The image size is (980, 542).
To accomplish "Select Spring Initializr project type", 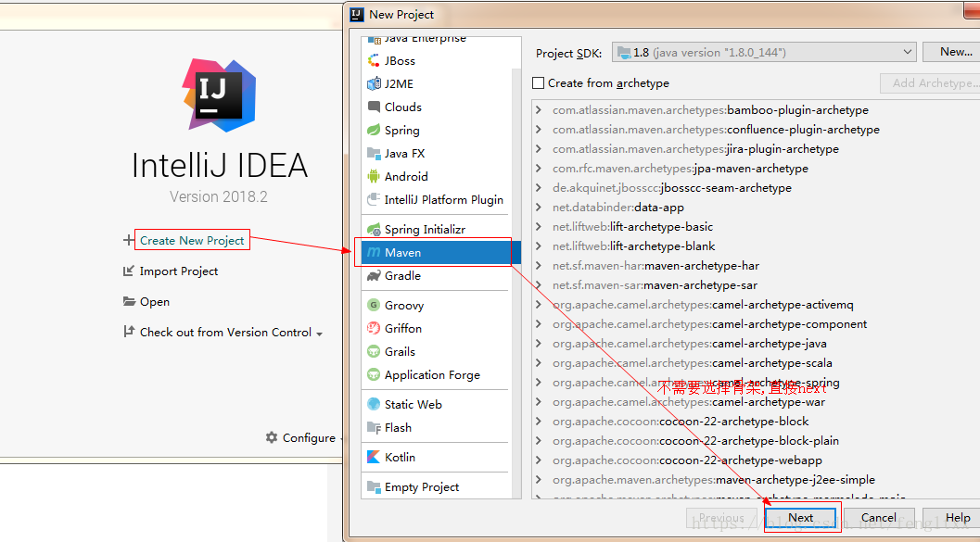I will tap(437, 229).
